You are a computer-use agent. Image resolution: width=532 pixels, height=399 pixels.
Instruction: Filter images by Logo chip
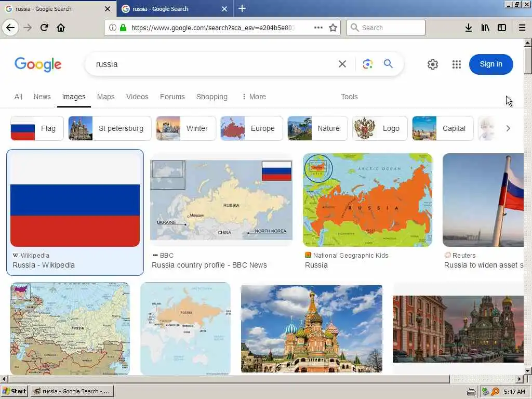click(380, 128)
